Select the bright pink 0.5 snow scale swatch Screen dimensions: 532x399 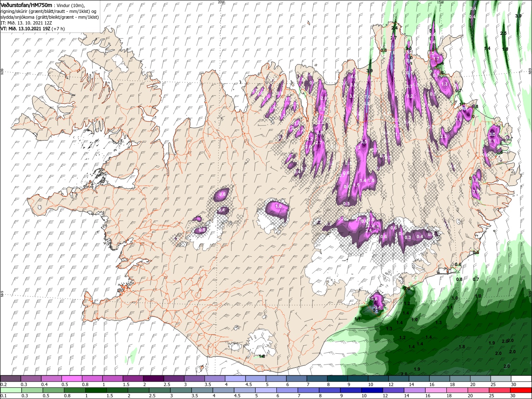coord(71,379)
